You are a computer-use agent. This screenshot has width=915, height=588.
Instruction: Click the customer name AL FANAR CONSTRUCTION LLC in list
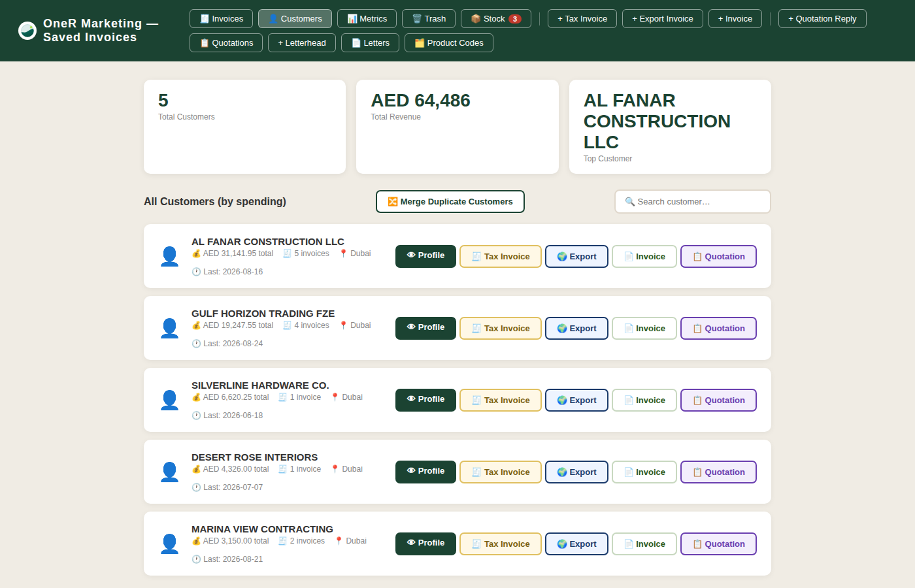point(268,242)
